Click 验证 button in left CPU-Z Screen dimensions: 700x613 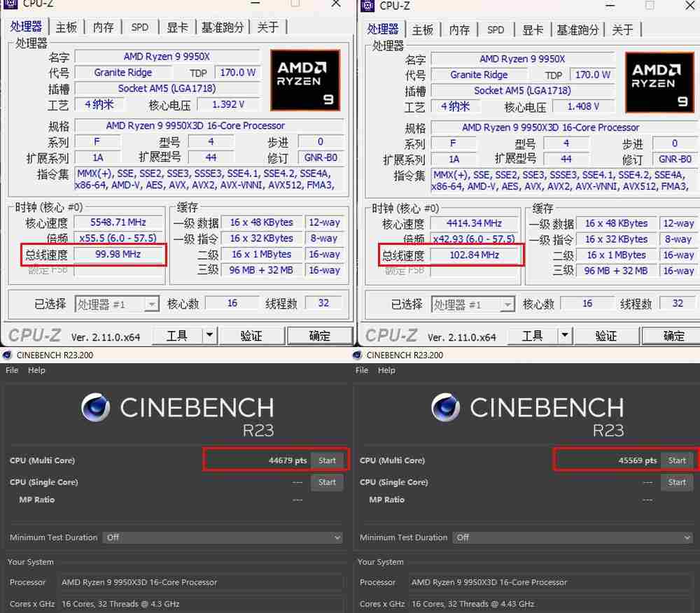251,335
